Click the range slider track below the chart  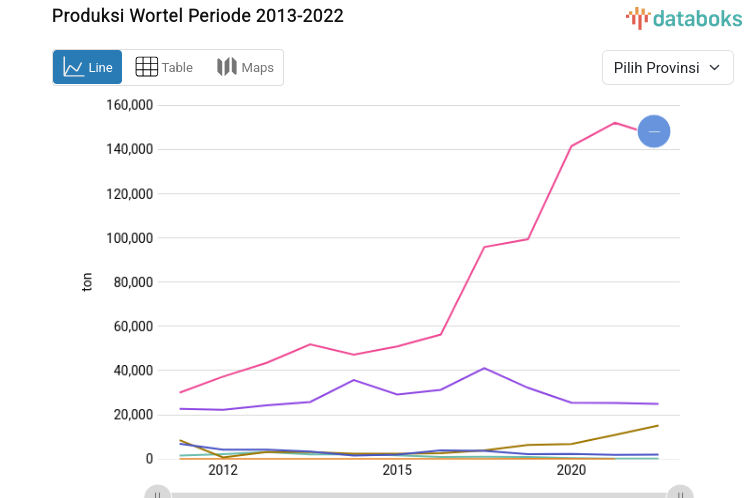click(x=418, y=494)
